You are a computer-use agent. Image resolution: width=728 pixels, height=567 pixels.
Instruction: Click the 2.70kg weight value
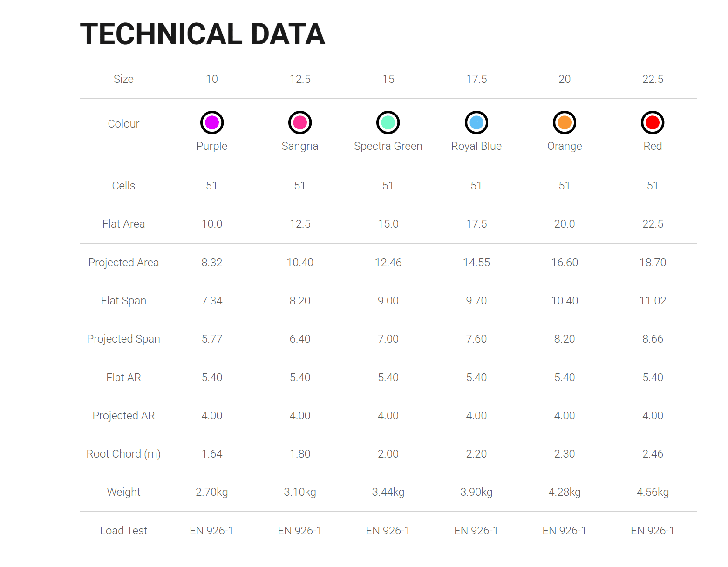(x=212, y=492)
